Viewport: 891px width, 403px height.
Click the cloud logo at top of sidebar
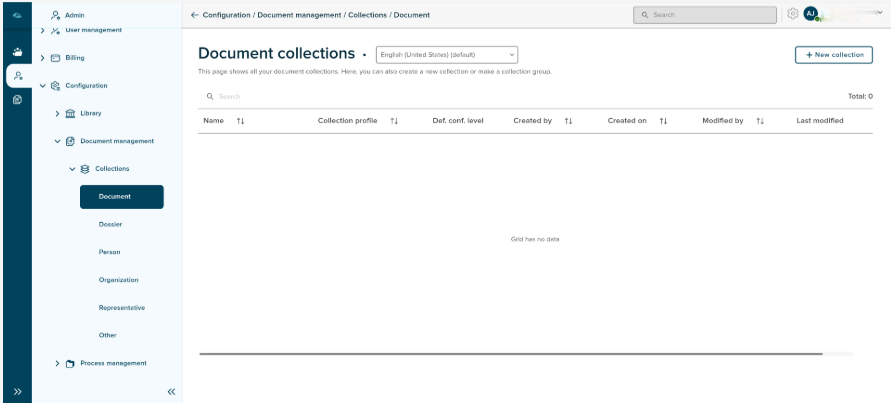[x=16, y=15]
